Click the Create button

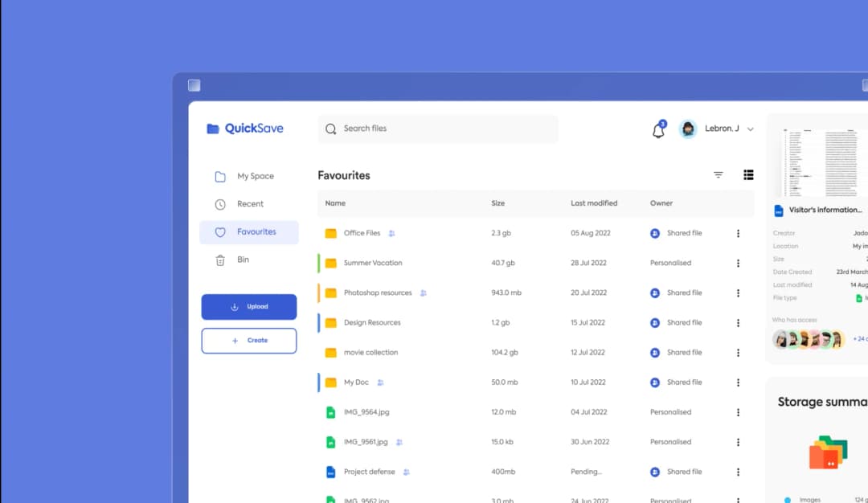point(248,340)
